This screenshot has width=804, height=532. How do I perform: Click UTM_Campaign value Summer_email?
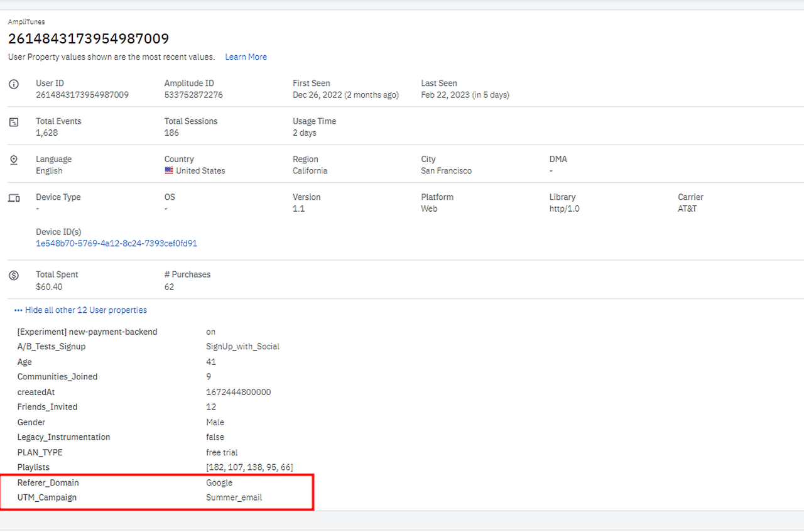point(234,497)
